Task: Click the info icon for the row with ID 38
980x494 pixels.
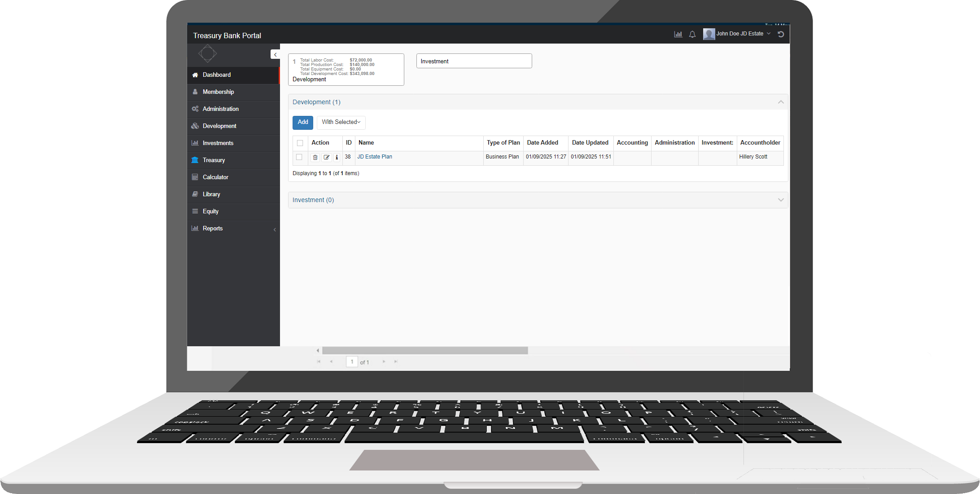Action: (337, 157)
